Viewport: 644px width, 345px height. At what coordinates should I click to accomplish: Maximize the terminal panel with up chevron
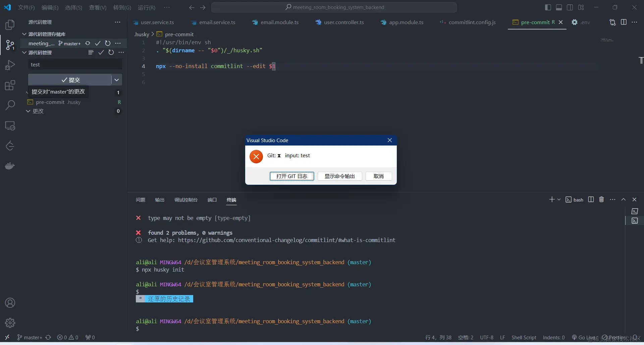click(624, 199)
